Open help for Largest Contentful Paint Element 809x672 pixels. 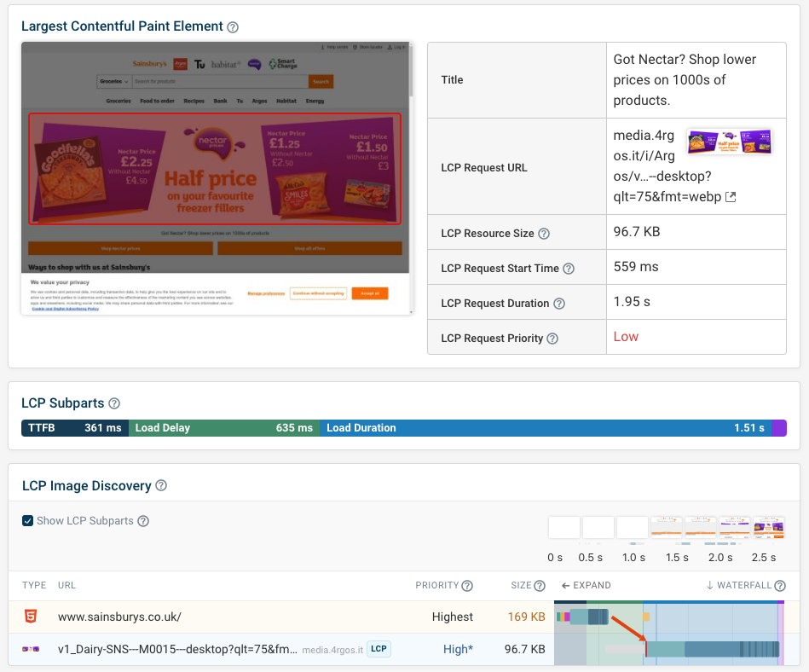click(233, 27)
